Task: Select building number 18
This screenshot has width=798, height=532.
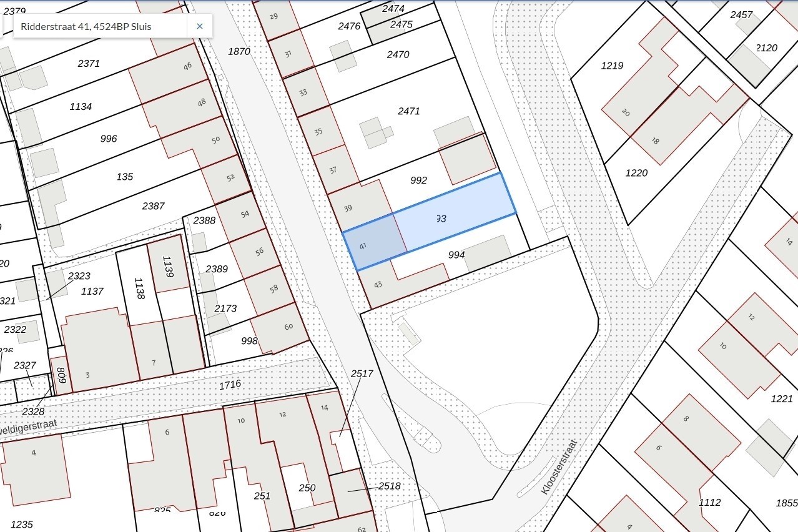Action: 655,141
